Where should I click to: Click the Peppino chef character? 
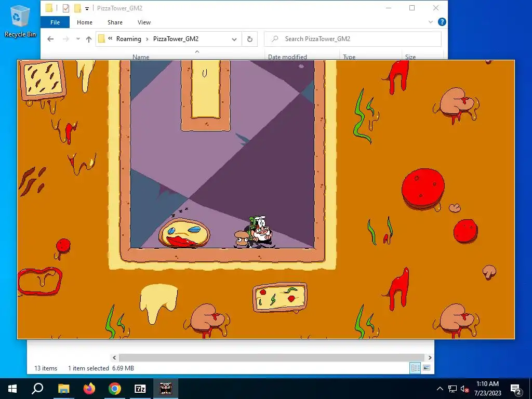(x=260, y=232)
